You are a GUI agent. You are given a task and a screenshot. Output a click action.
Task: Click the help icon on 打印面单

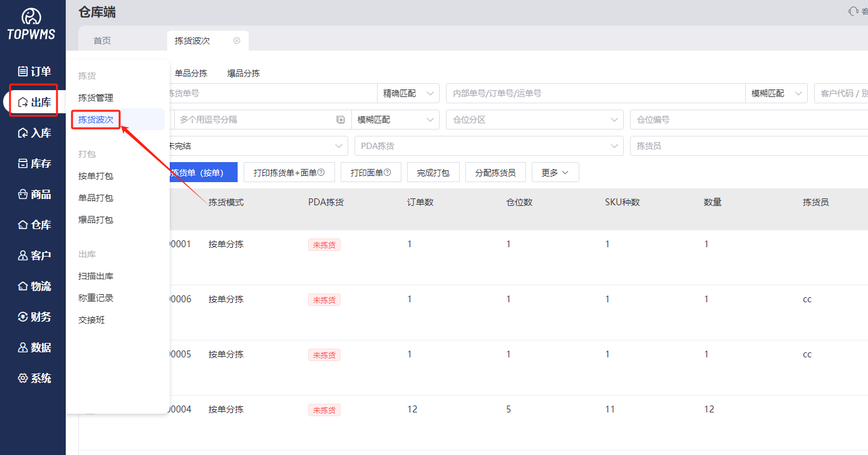tap(387, 173)
